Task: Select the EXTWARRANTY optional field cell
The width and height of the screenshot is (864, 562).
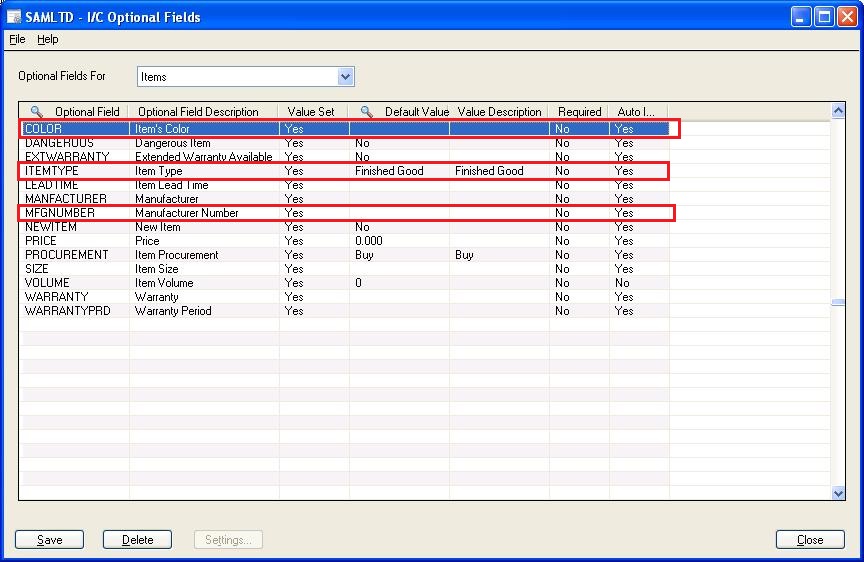Action: (x=74, y=157)
